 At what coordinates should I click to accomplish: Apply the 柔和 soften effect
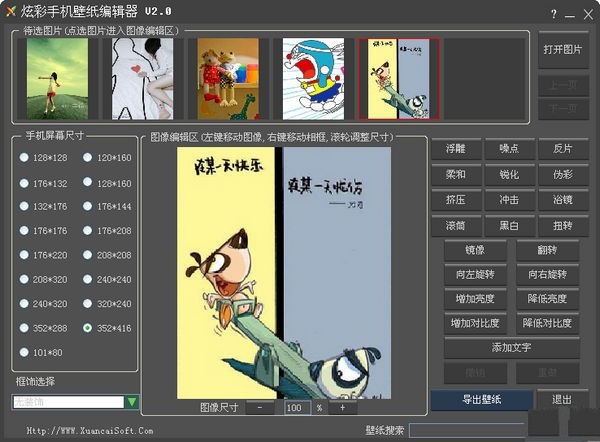(456, 175)
